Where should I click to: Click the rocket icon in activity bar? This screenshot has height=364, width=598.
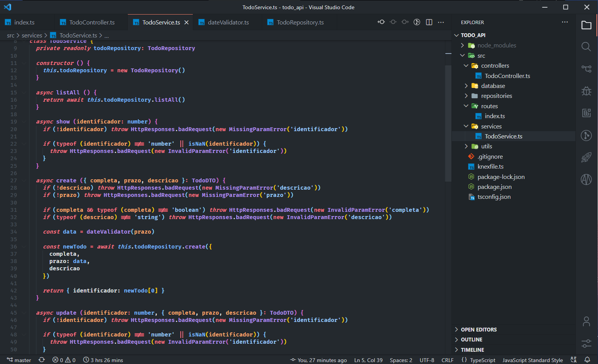coord(586,157)
